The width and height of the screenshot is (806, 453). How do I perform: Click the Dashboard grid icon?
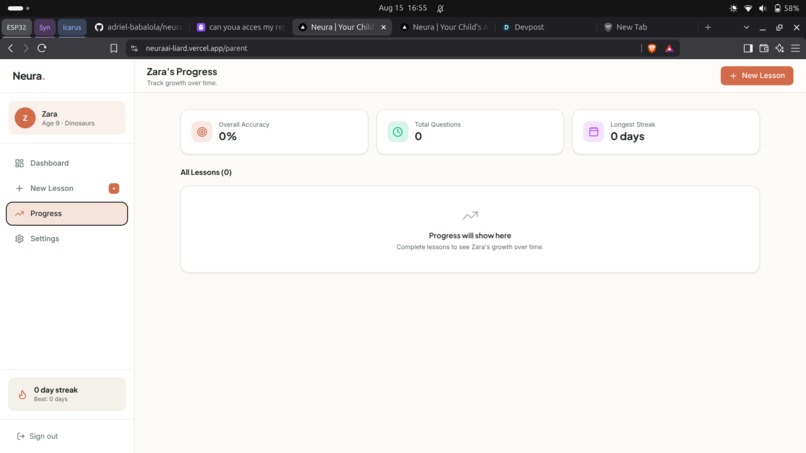(20, 163)
